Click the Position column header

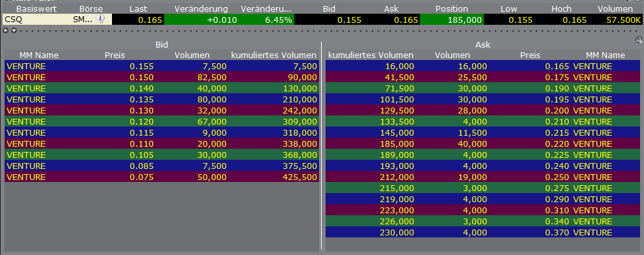[452, 8]
